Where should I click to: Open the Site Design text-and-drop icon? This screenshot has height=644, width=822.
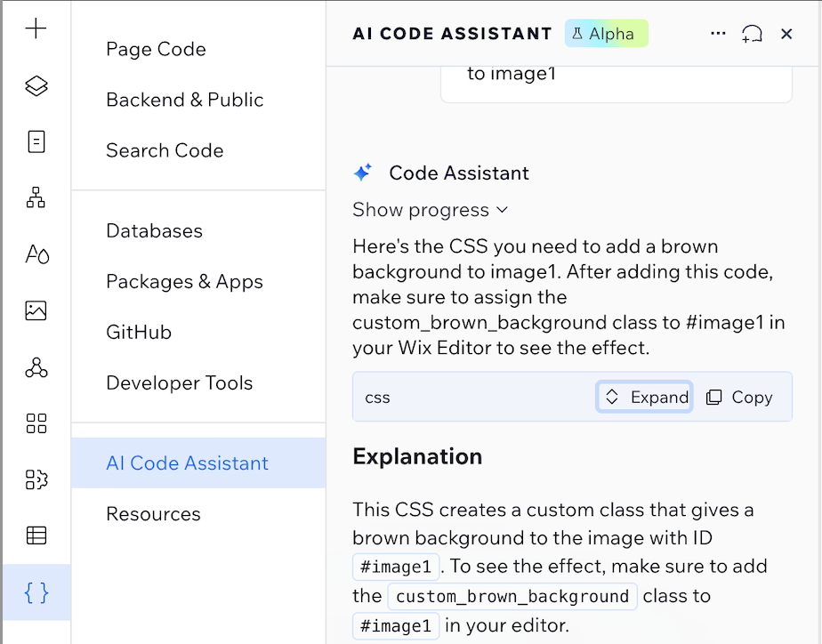(36, 254)
